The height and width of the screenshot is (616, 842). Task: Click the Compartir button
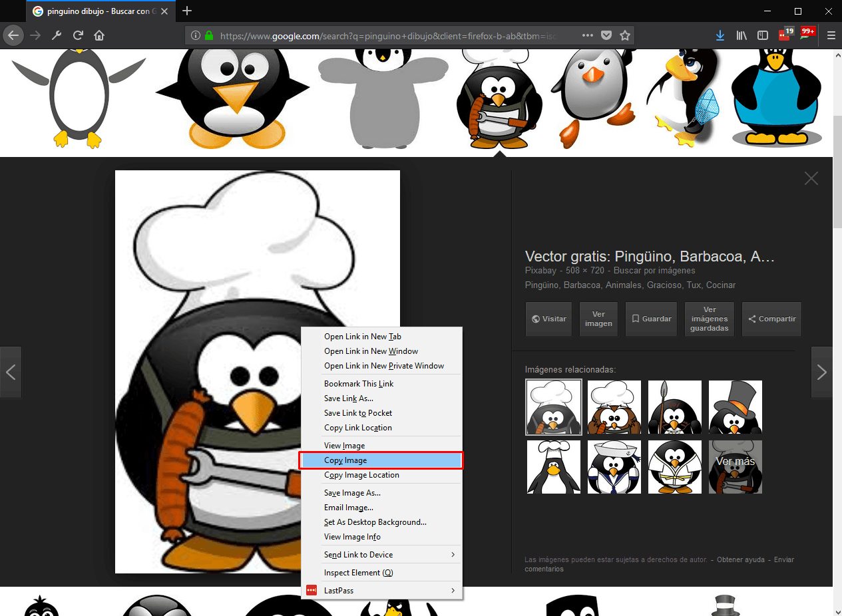771,319
